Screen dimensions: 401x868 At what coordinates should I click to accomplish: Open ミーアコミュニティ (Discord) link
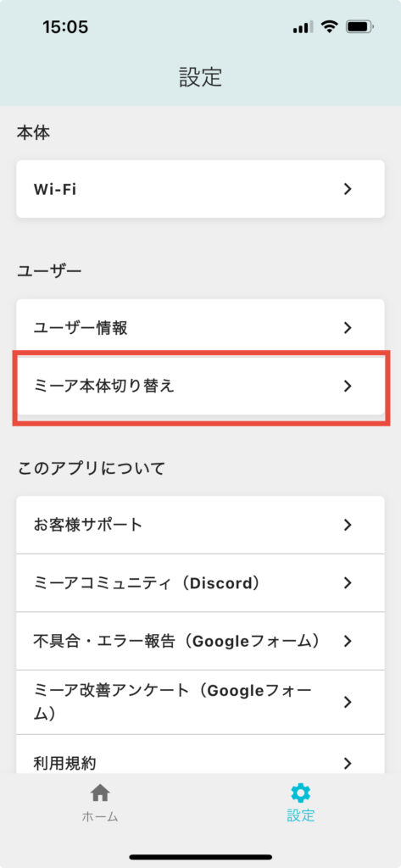pos(200,583)
